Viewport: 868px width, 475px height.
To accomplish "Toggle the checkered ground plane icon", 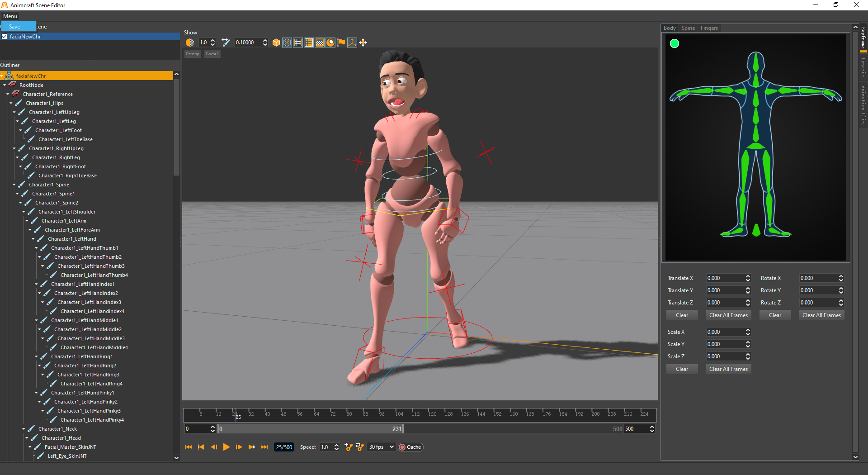I will 320,43.
